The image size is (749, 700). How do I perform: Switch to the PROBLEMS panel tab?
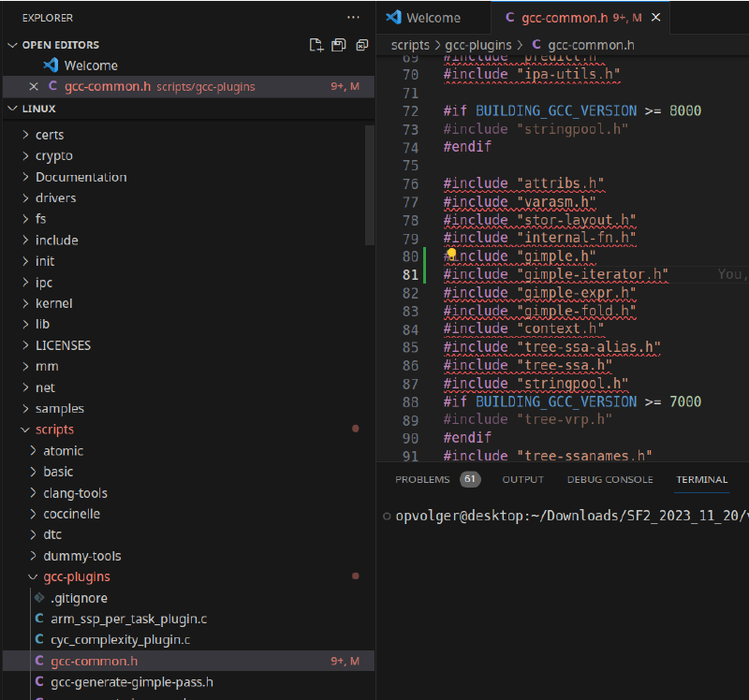(x=422, y=479)
